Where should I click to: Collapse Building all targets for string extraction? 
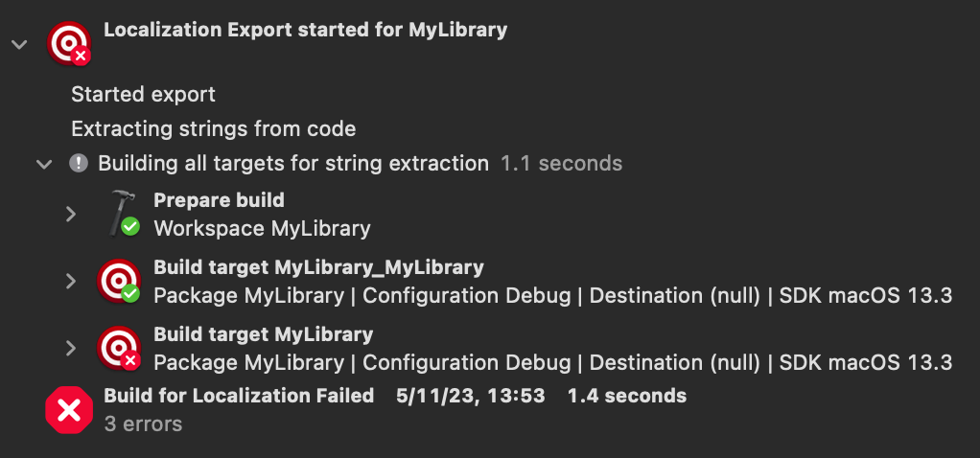(43, 164)
